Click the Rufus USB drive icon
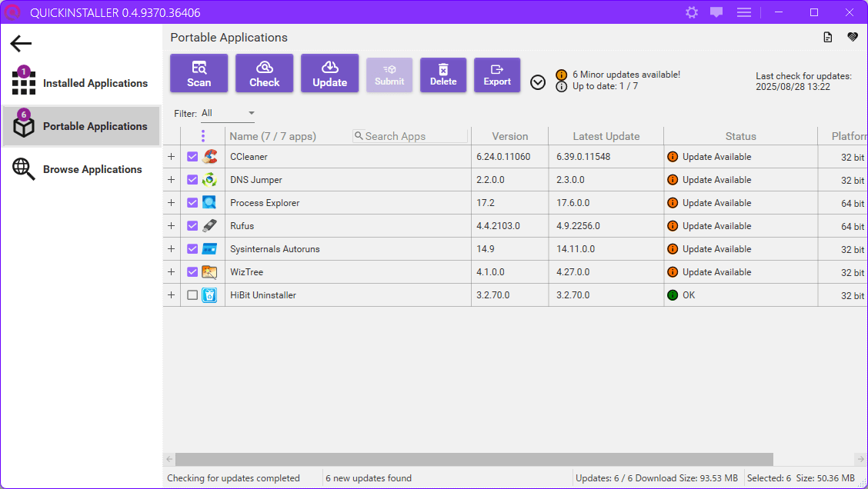 pos(209,226)
